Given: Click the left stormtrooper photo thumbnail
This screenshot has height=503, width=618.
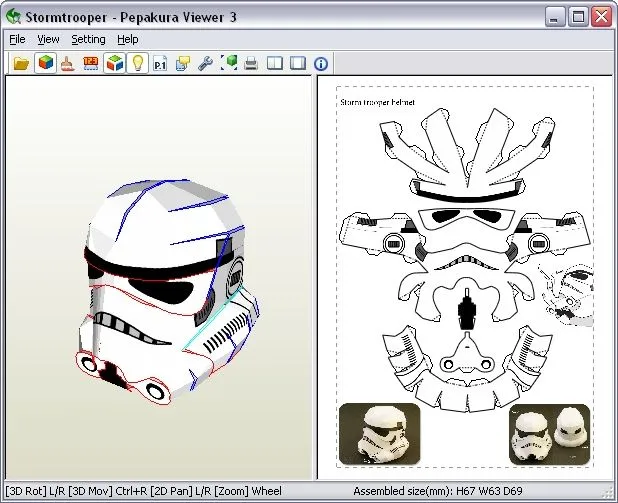Looking at the screenshot, I should [380, 433].
